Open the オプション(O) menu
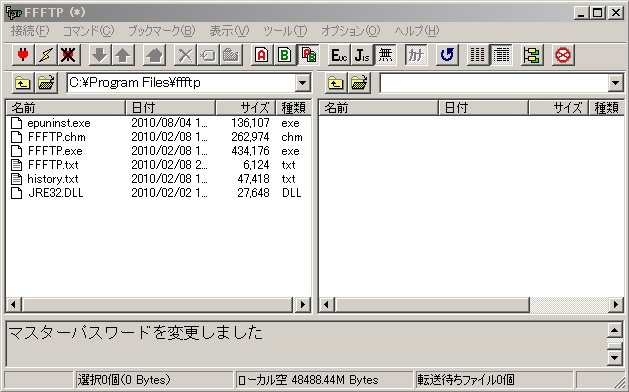This screenshot has height=392, width=629. tap(350, 30)
